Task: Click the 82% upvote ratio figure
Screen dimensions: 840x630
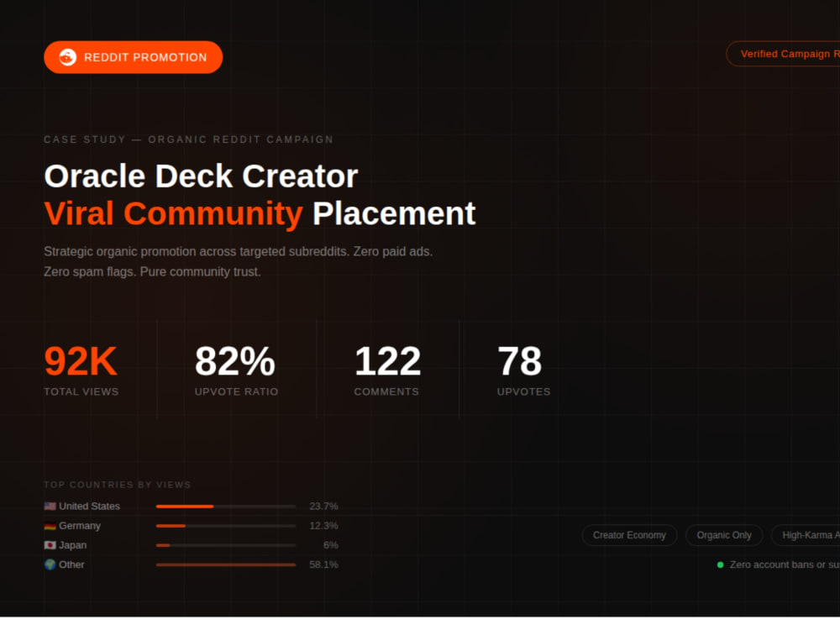Action: [x=234, y=361]
